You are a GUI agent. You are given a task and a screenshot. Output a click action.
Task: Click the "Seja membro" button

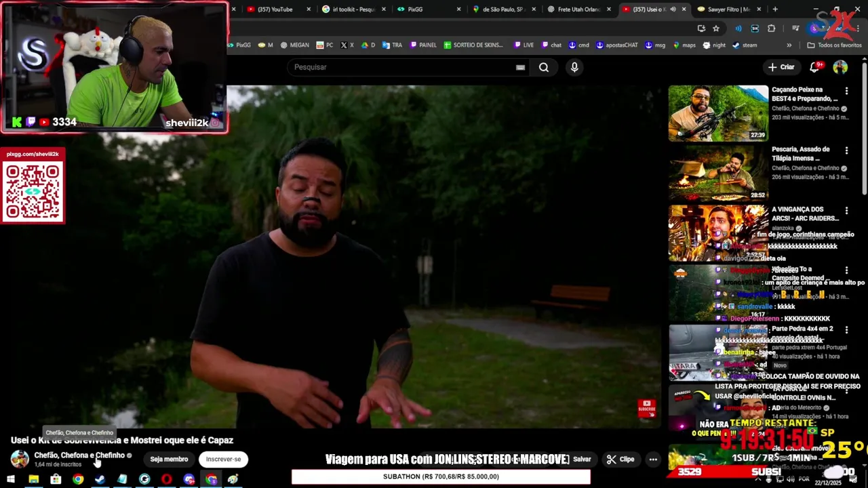coord(169,459)
